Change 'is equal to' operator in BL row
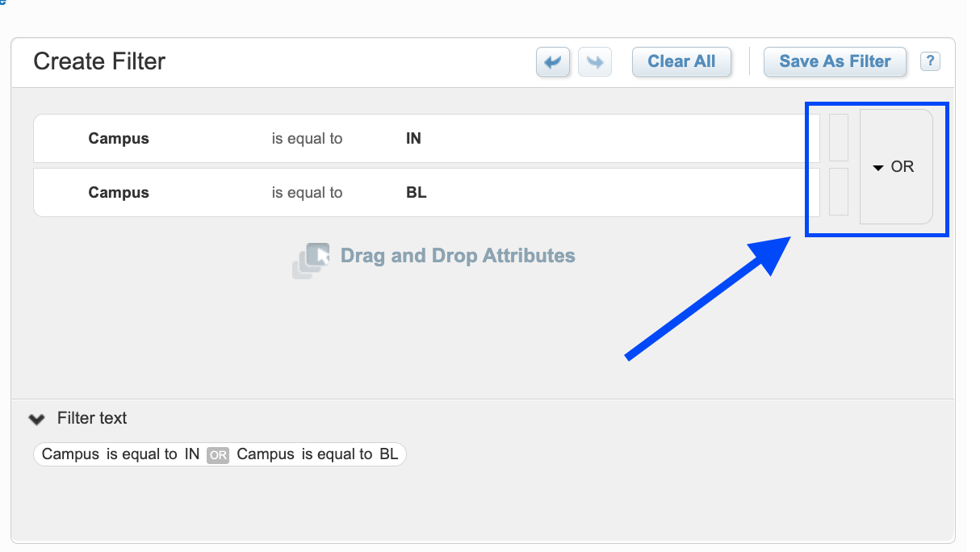Viewport: 980px width, 552px height. [307, 193]
